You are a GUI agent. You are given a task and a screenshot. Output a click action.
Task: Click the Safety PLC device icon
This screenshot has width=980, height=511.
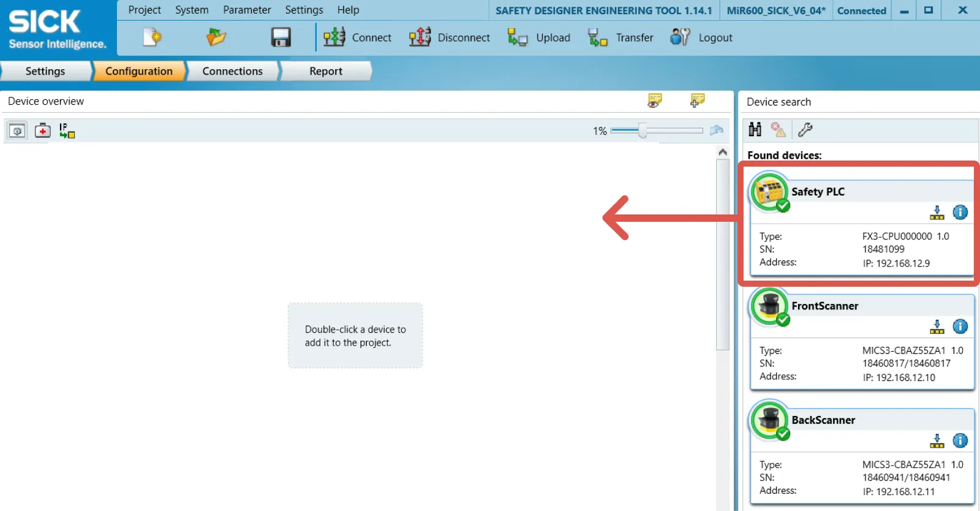tap(770, 193)
